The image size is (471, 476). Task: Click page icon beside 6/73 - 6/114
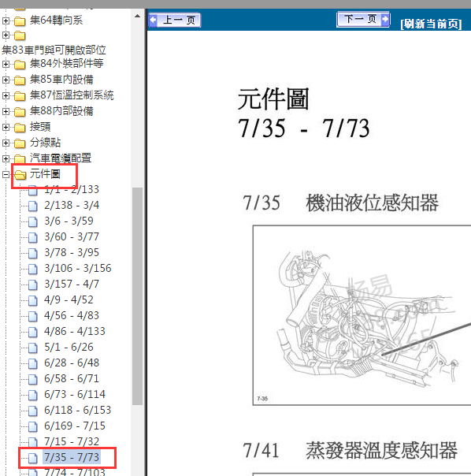33,396
